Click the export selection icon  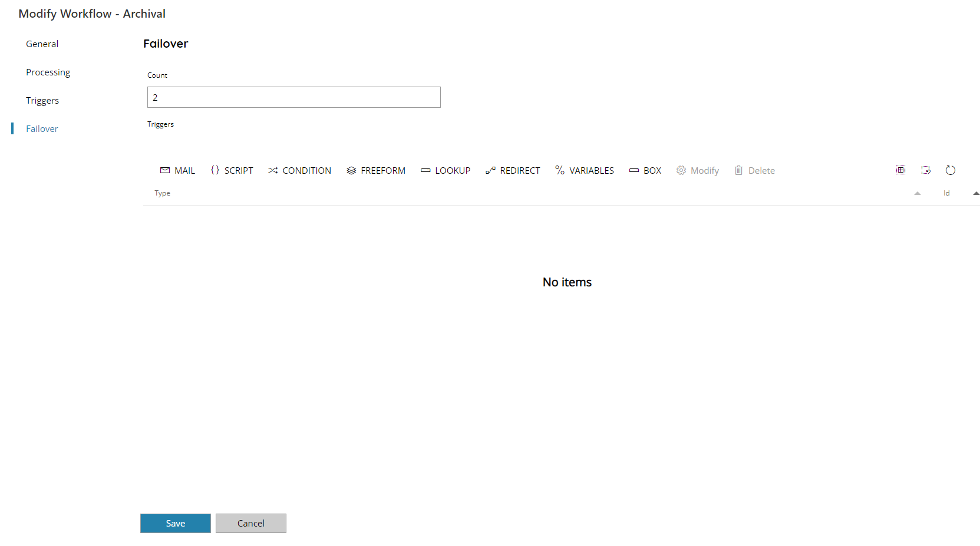coord(926,170)
